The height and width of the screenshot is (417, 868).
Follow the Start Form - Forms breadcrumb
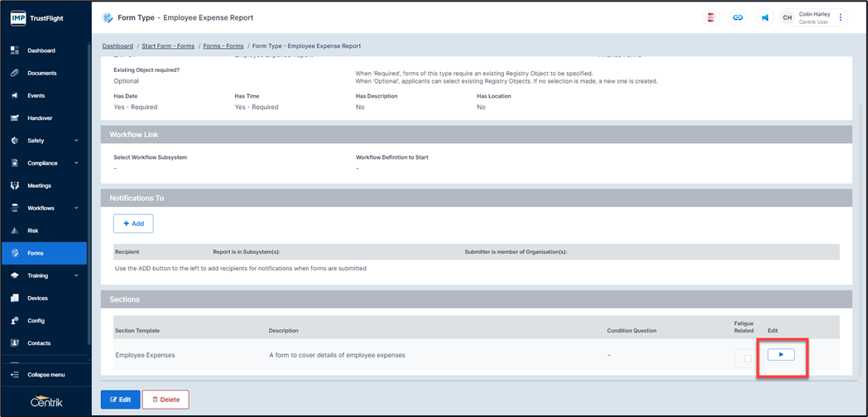tap(168, 46)
